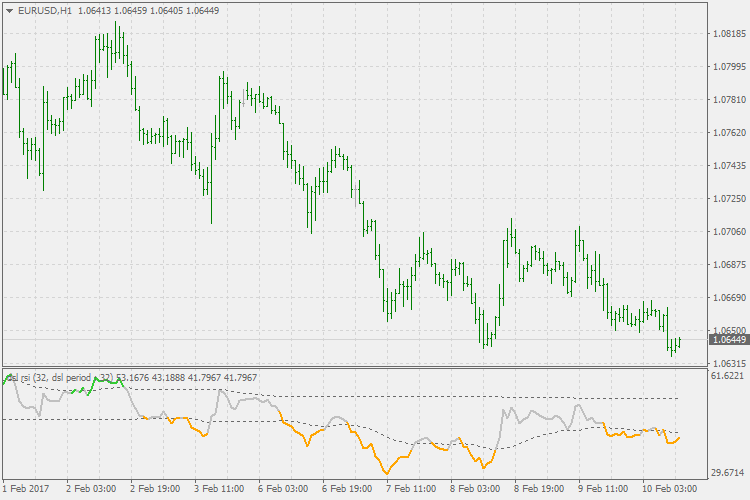Click the highest candlestick near 2 Feb
Screen dimensions: 750x500
tap(117, 40)
